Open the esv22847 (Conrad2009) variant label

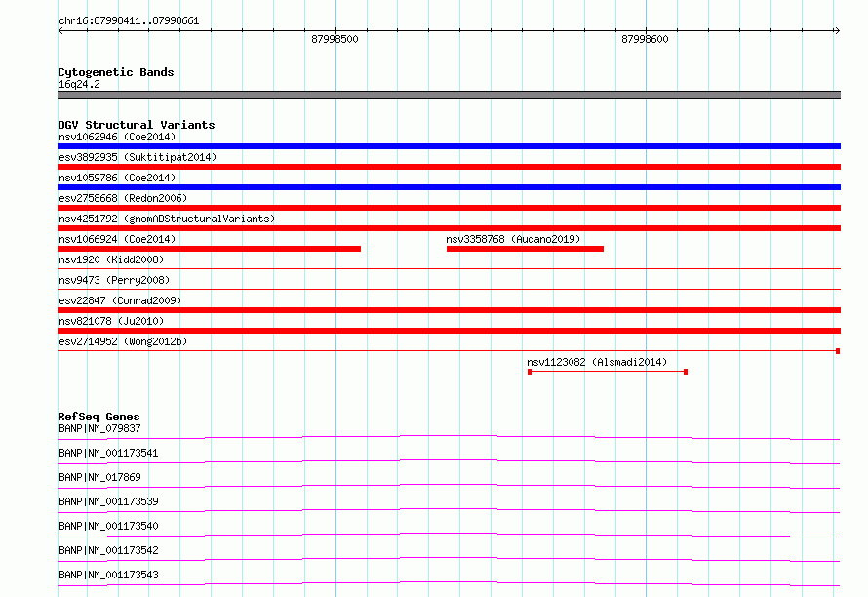120,300
